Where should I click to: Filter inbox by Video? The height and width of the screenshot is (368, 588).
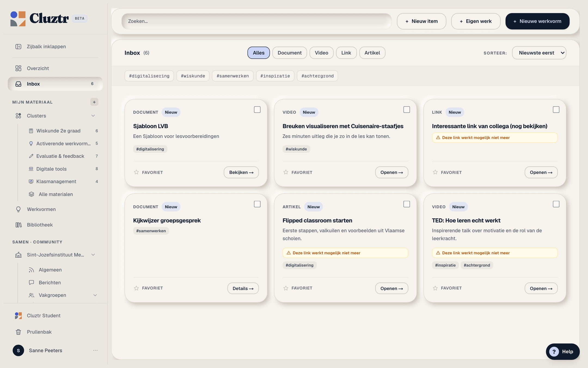(321, 53)
